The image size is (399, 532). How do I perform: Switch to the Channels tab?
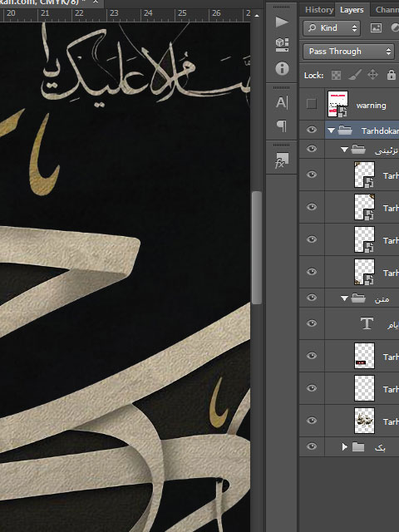coord(387,10)
